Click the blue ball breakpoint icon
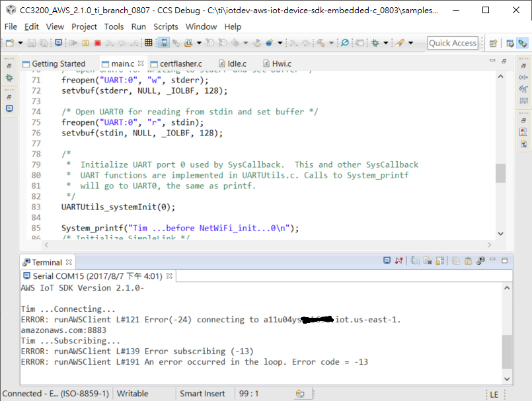Image resolution: width=532 pixels, height=401 pixels. click(x=270, y=43)
